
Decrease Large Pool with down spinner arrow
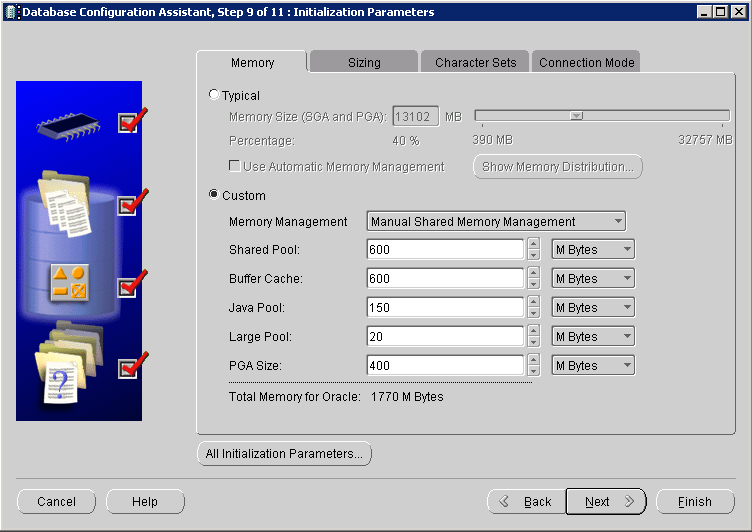coord(533,342)
